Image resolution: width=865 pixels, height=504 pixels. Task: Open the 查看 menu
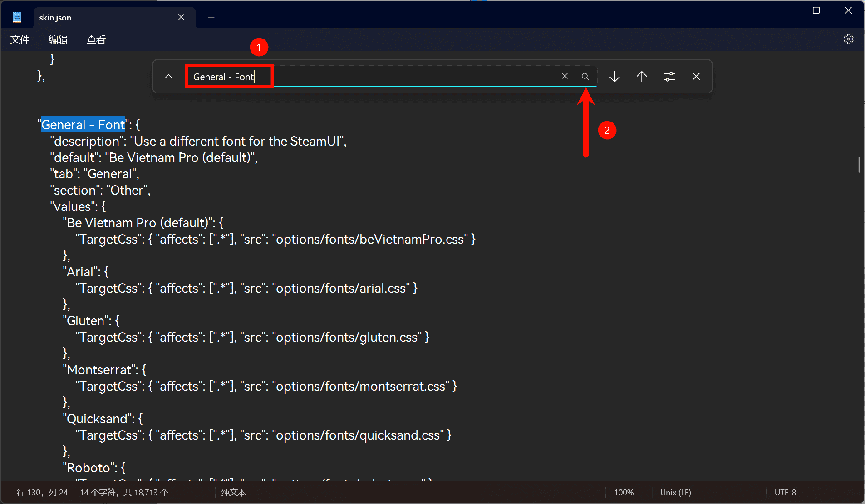(x=96, y=40)
